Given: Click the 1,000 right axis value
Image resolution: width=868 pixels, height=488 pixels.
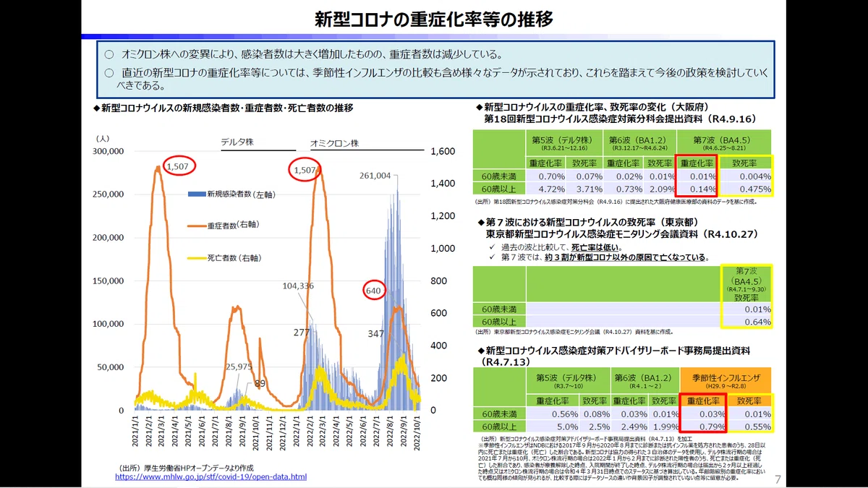Looking at the screenshot, I should pos(442,249).
